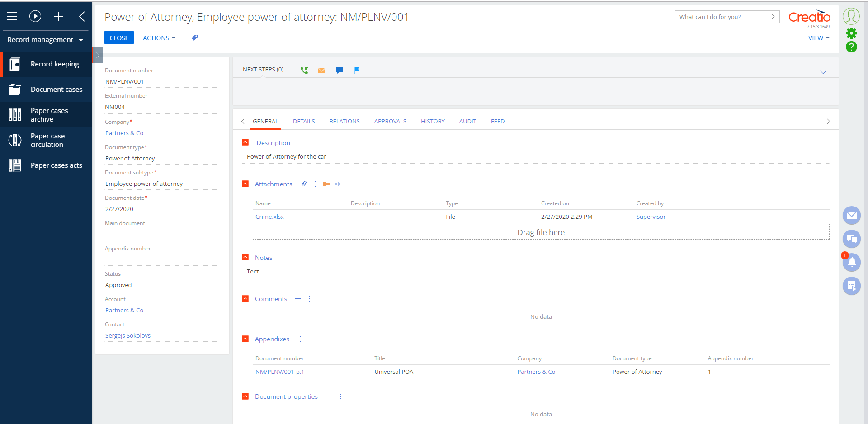868x424 pixels.
Task: Click the tag icon next to Actions
Action: [194, 38]
